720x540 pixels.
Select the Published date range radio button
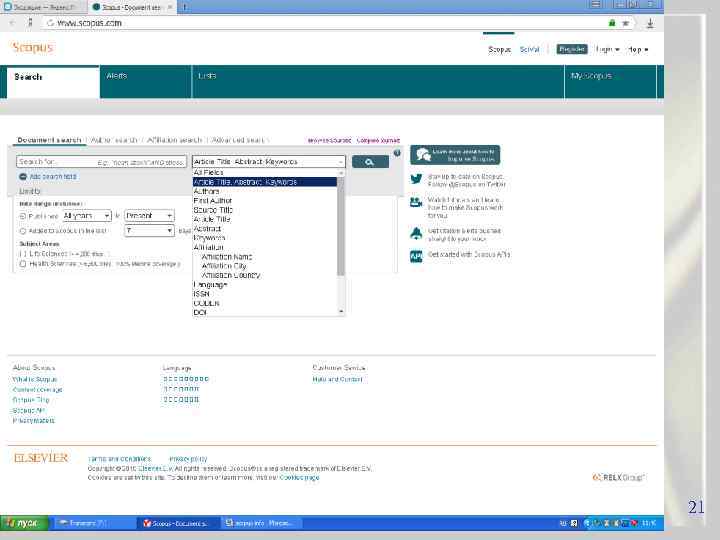22,216
